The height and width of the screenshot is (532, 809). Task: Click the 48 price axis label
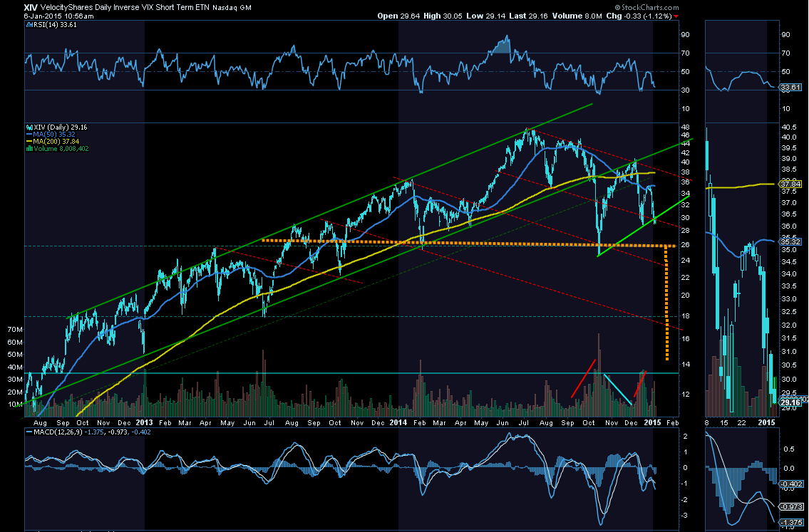click(x=686, y=127)
